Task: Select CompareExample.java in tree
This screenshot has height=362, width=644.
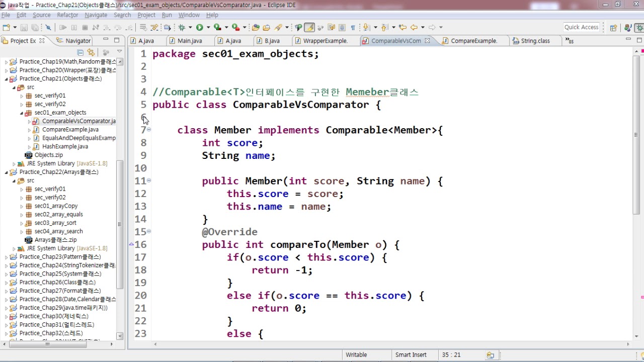Action: [70, 130]
